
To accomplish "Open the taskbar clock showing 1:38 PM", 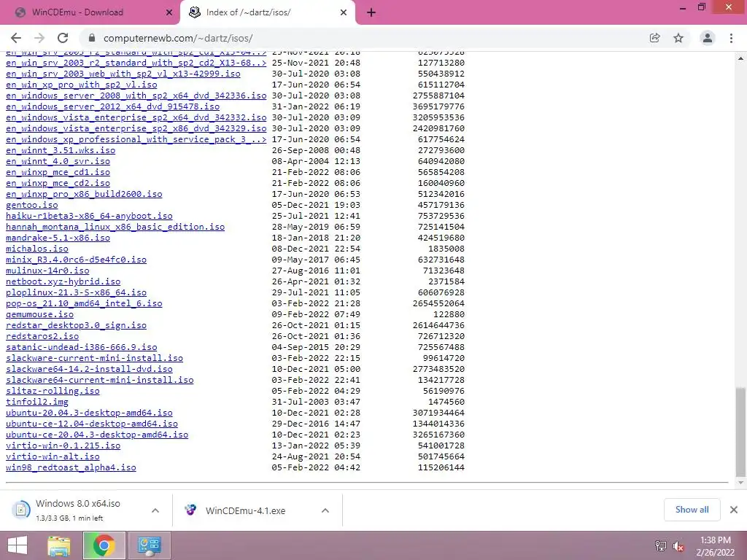I will [716, 546].
